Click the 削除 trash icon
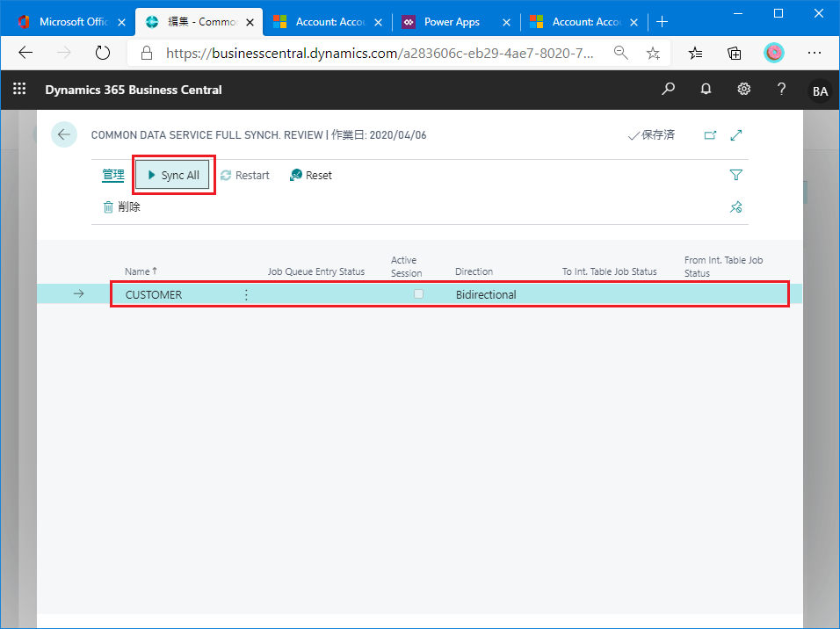 coord(108,207)
